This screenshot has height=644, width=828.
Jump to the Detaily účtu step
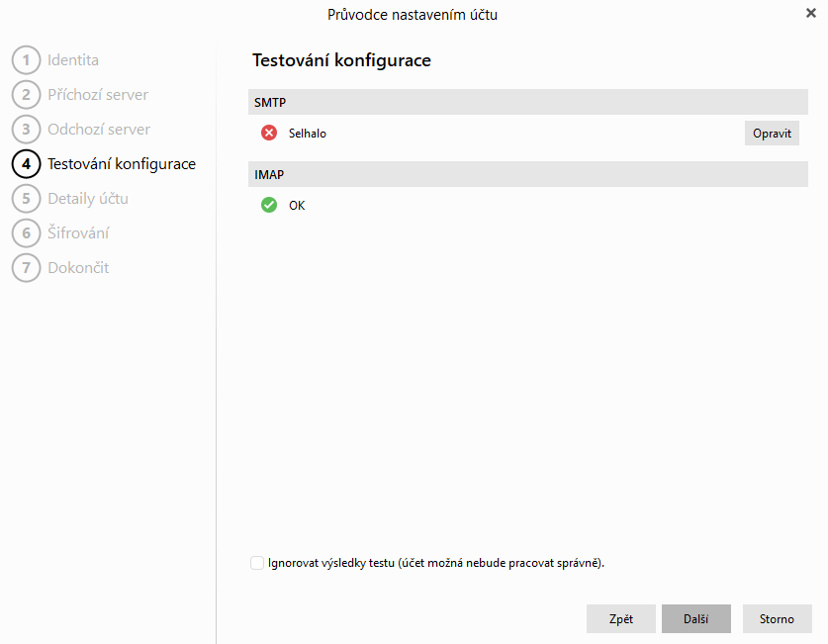(x=88, y=199)
